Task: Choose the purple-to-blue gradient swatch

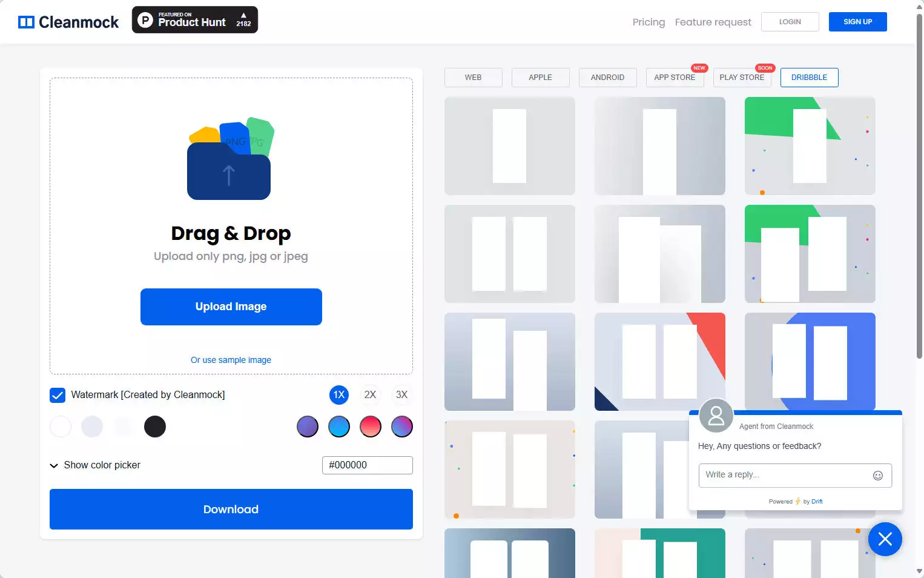Action: pos(402,427)
